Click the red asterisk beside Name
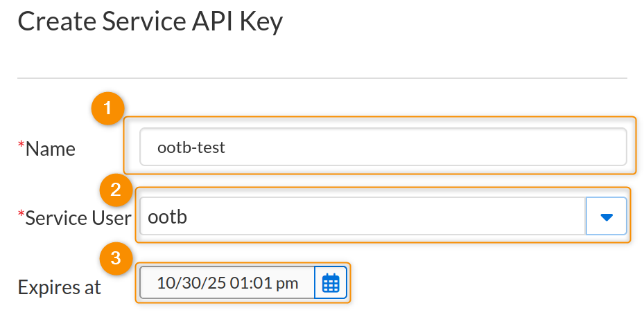 (21, 147)
